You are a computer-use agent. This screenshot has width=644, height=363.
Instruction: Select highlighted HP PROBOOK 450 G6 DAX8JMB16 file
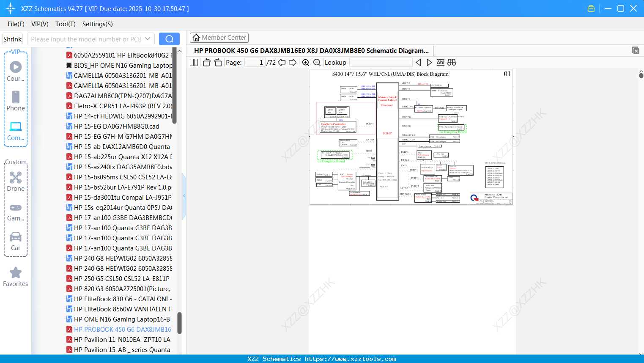(119, 329)
